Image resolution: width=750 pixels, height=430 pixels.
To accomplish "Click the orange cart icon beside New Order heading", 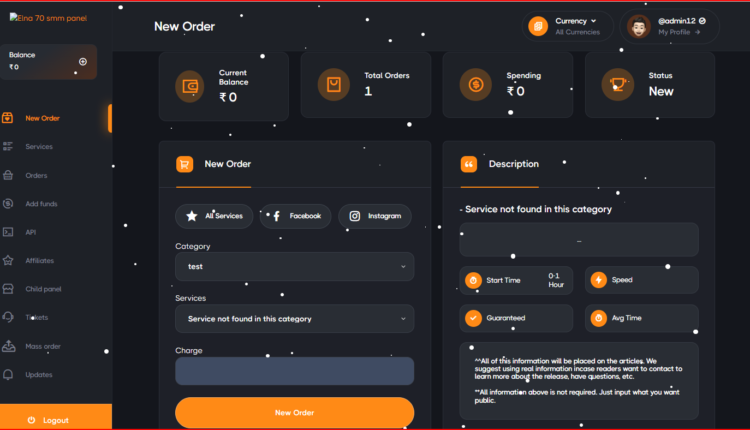I will click(184, 164).
